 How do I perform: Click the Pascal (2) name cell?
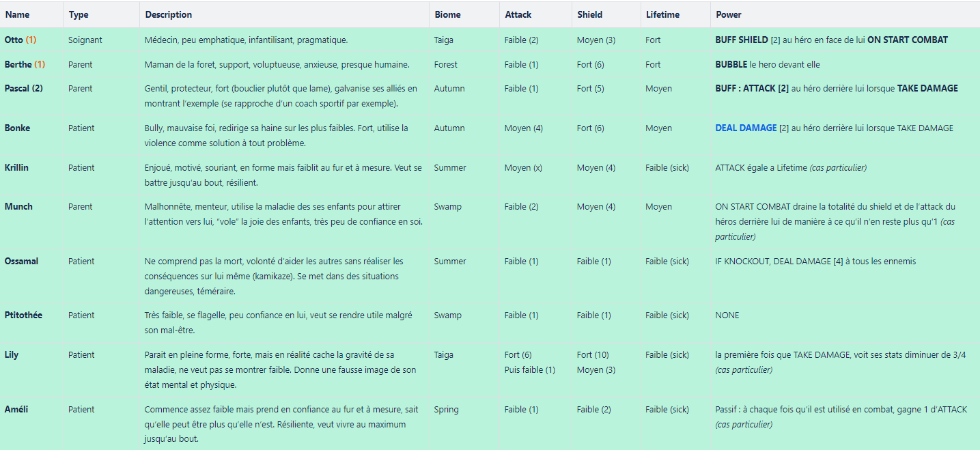[x=24, y=88]
